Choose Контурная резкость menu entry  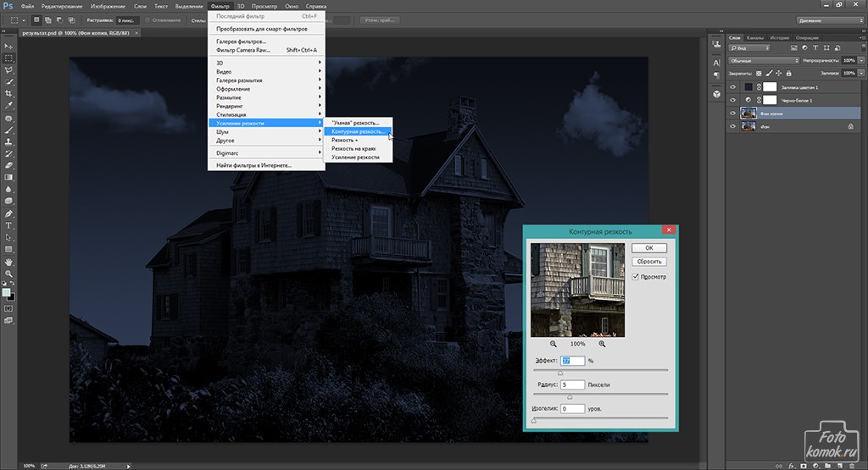coord(358,131)
